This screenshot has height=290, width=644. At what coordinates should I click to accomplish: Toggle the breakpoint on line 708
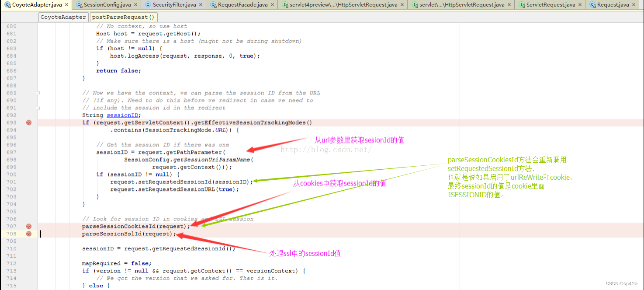[x=29, y=234]
